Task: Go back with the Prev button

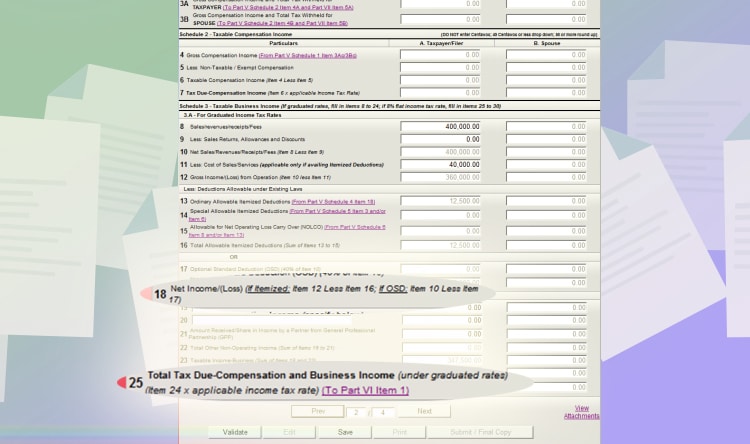Action: 317,411
